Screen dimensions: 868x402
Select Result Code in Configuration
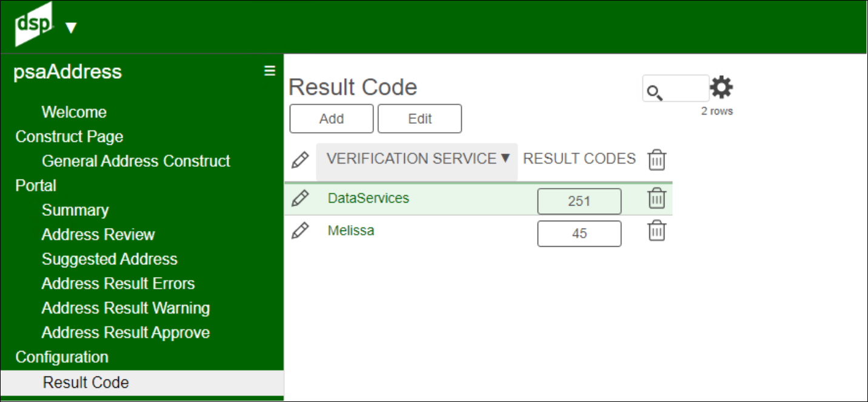click(x=142, y=383)
